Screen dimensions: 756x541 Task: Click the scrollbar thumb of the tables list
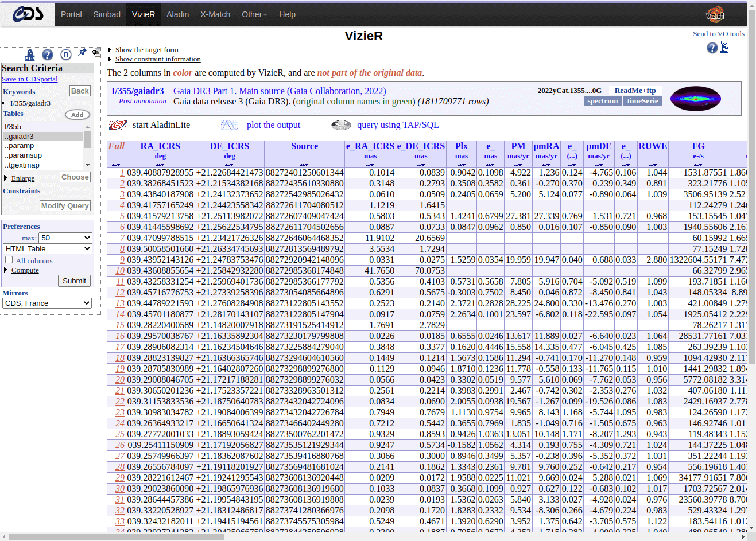coord(88,139)
